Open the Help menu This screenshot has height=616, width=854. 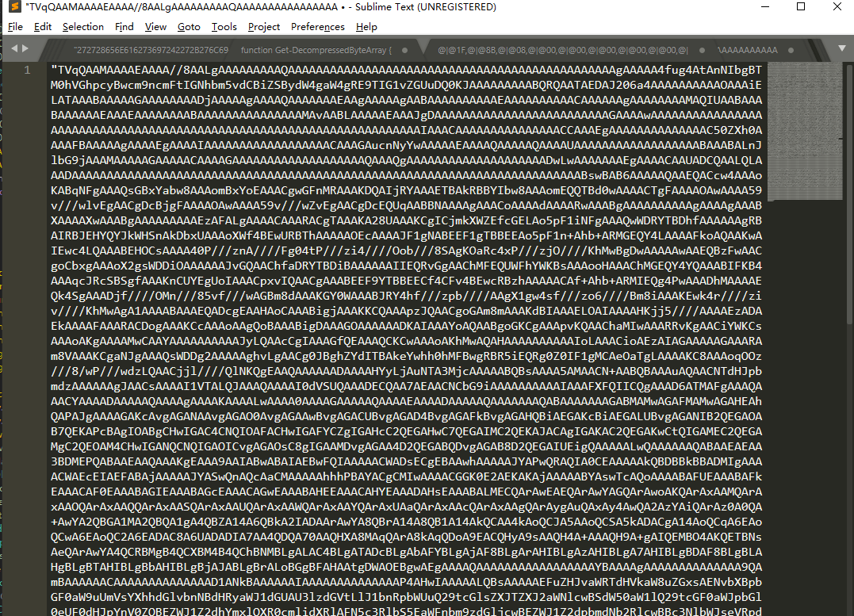point(366,27)
